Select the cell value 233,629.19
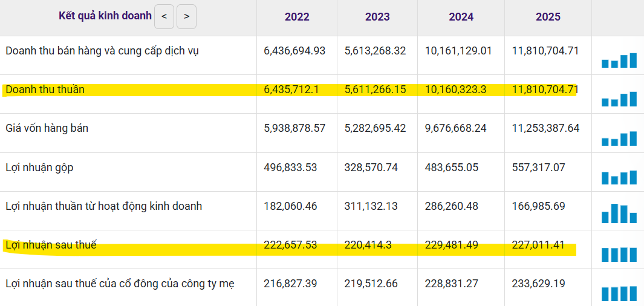The image size is (644, 306). [538, 284]
